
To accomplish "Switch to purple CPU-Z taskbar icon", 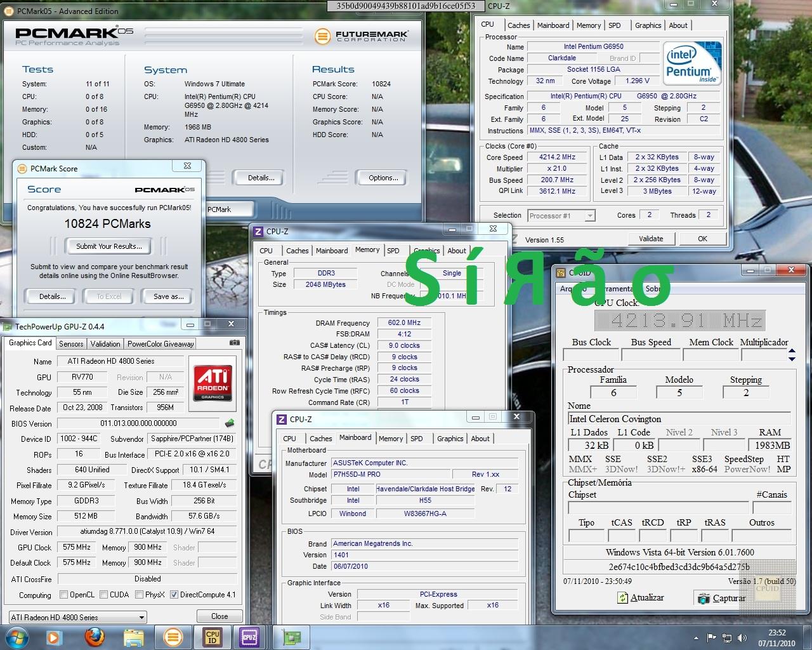I will click(x=249, y=637).
